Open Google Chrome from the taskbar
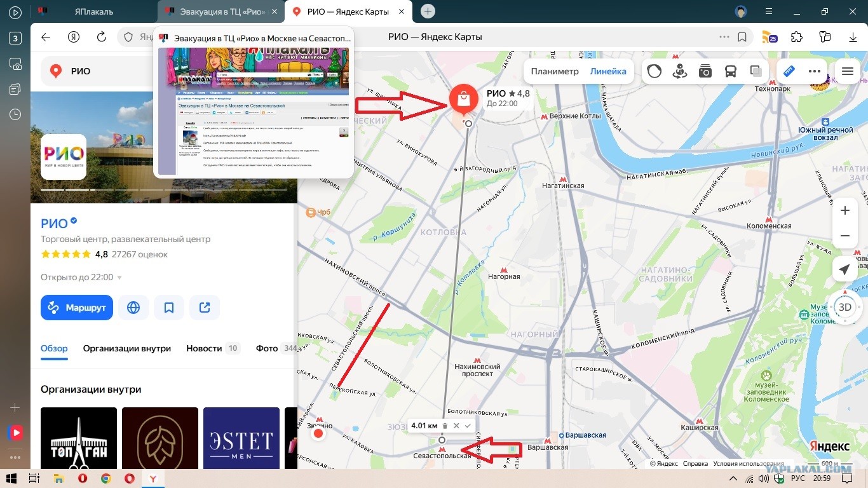Viewport: 868px width, 488px height. [x=105, y=478]
